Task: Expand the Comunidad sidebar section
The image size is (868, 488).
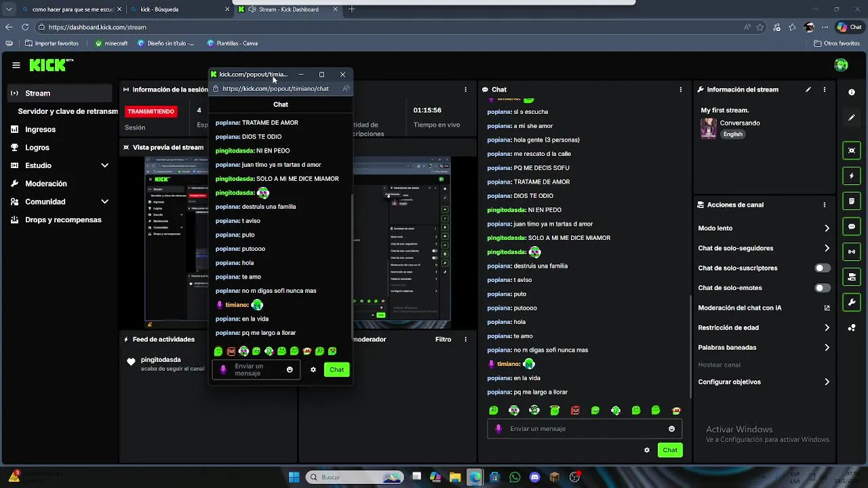Action: [x=104, y=201]
